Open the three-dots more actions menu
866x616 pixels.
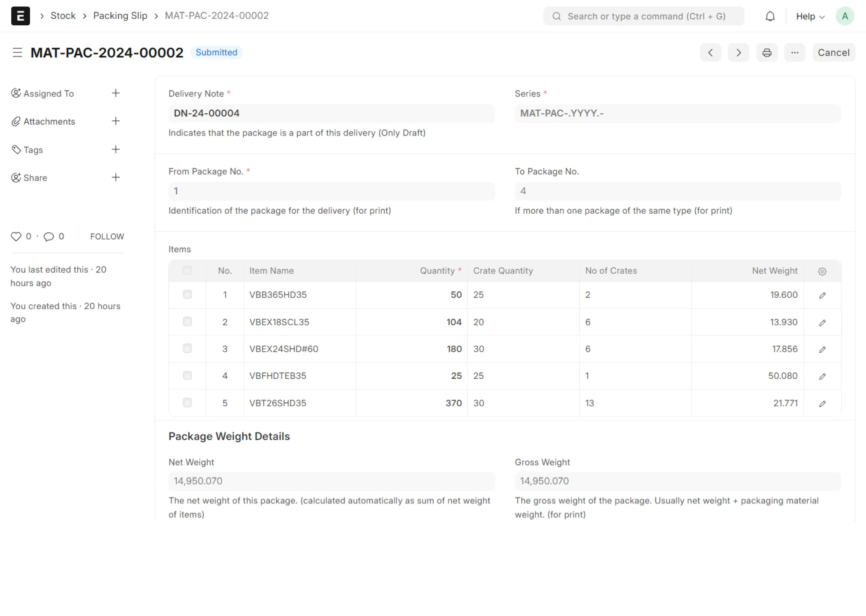pos(794,52)
